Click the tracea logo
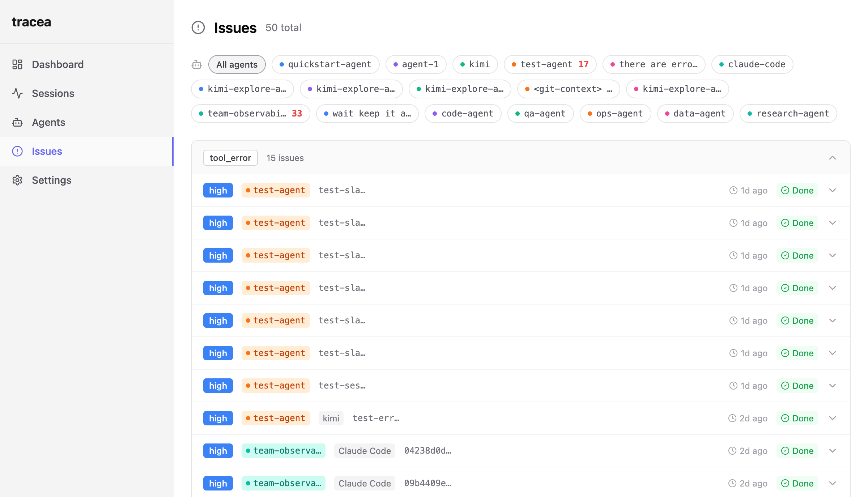Image resolution: width=868 pixels, height=497 pixels. [31, 22]
